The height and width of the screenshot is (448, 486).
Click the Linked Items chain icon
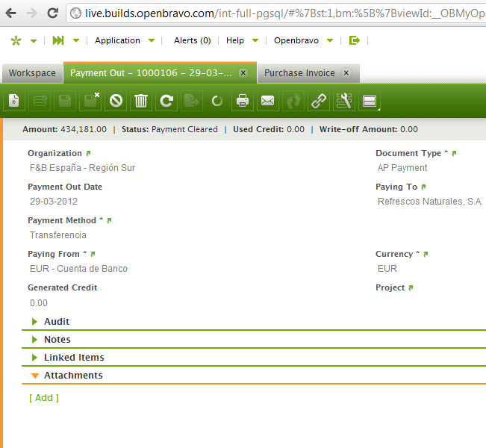[319, 101]
